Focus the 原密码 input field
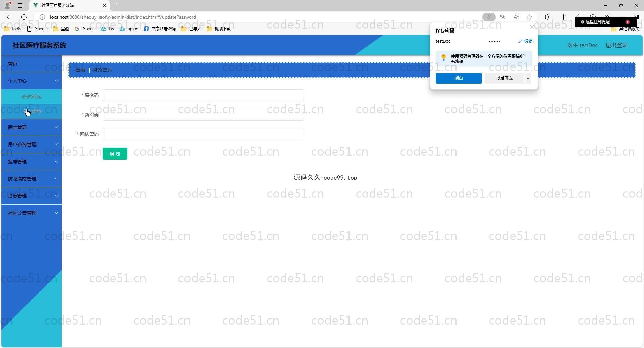This screenshot has width=644, height=348. [203, 95]
